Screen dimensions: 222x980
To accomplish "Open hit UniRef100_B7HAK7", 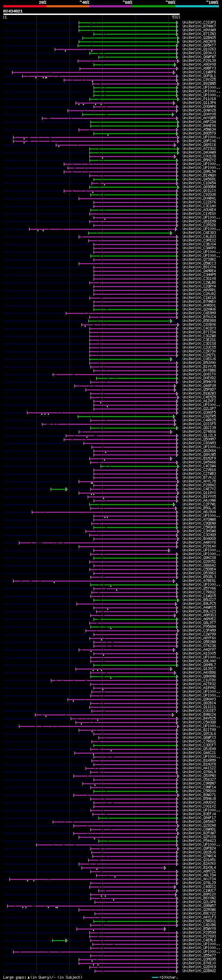I will pyautogui.click(x=199, y=26).
